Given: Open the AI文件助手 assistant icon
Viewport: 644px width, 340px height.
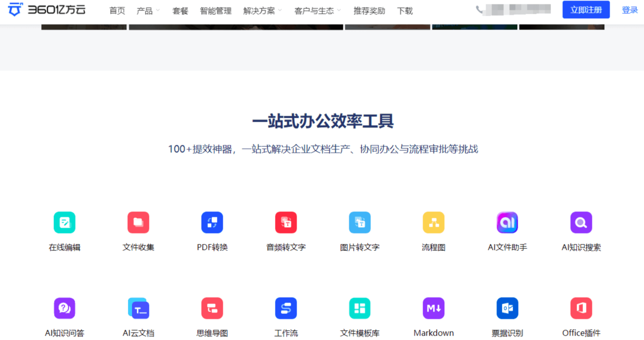Looking at the screenshot, I should pyautogui.click(x=507, y=223).
